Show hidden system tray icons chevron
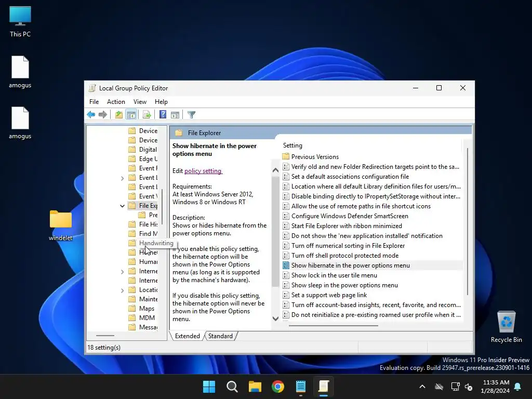 [x=422, y=387]
